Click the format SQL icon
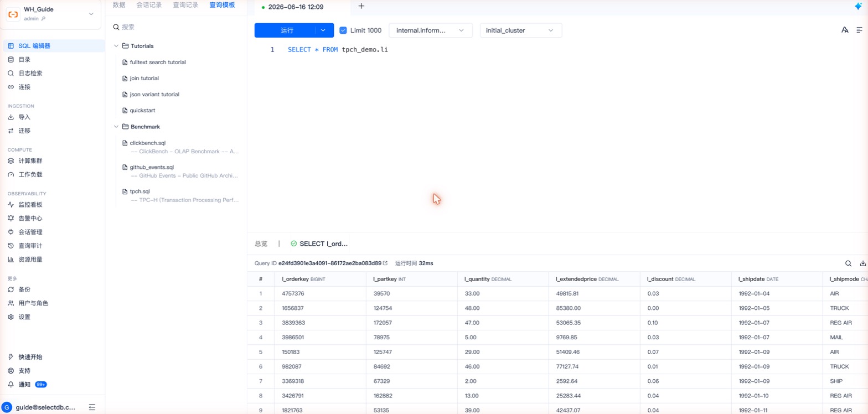Viewport: 868px width, 414px height. pyautogui.click(x=860, y=30)
